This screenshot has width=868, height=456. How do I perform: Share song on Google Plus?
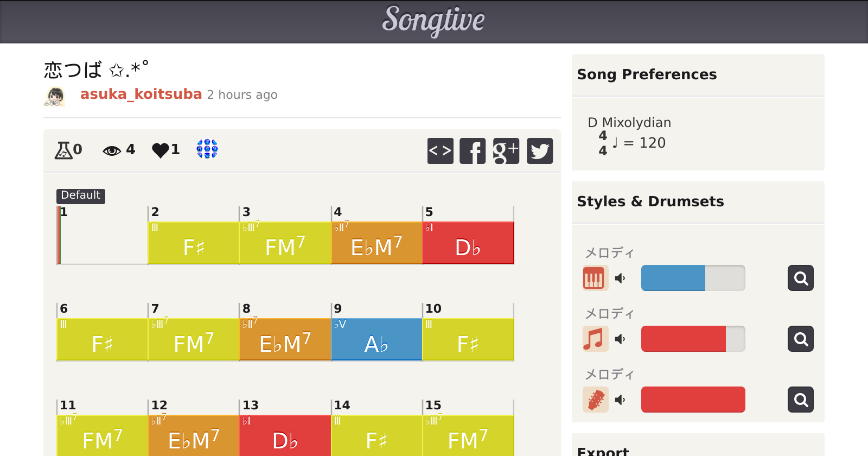[x=506, y=151]
